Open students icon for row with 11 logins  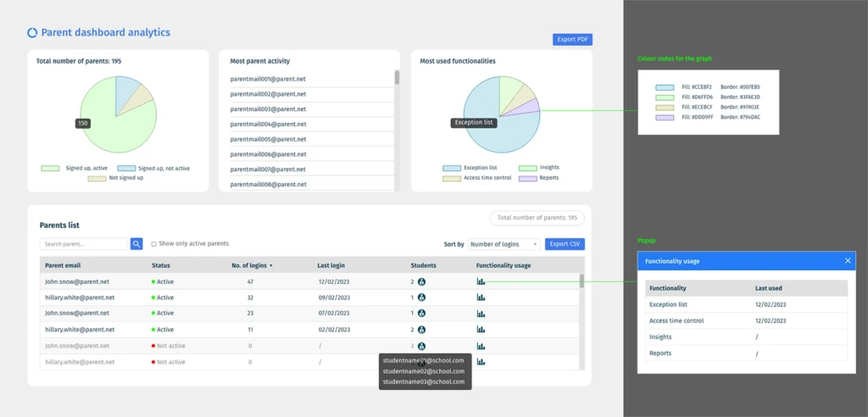pos(422,330)
